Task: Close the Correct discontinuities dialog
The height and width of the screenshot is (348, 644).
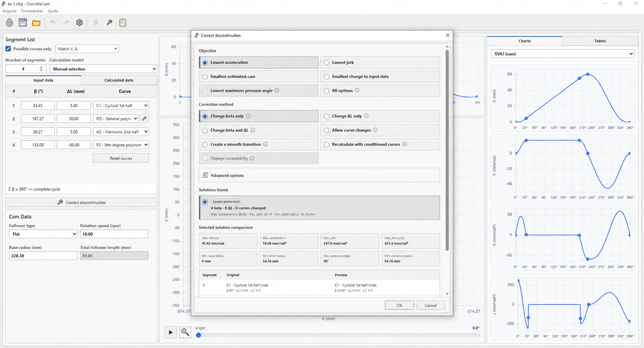Action: pyautogui.click(x=448, y=35)
